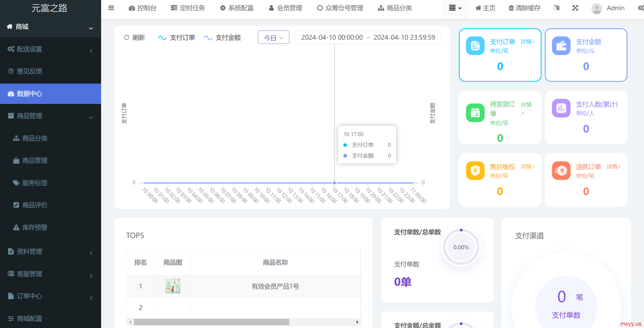
Task: Open 详情 link on 支付订单 card
Action: click(527, 42)
